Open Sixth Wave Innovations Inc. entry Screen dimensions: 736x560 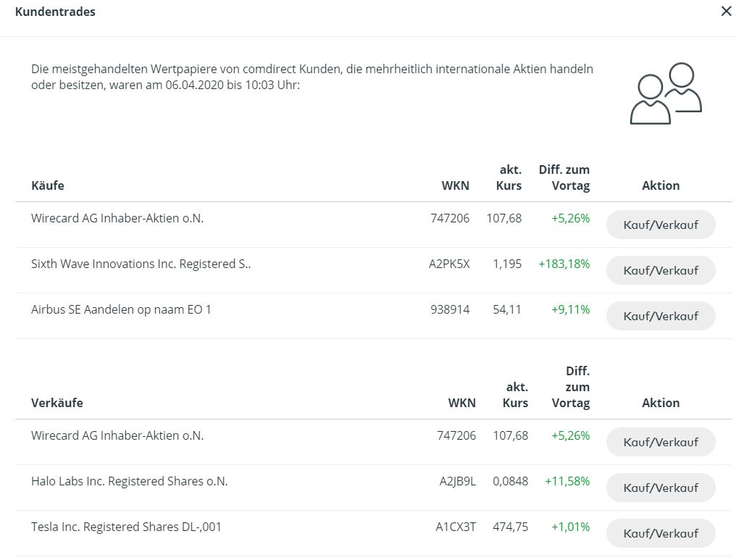click(x=141, y=264)
